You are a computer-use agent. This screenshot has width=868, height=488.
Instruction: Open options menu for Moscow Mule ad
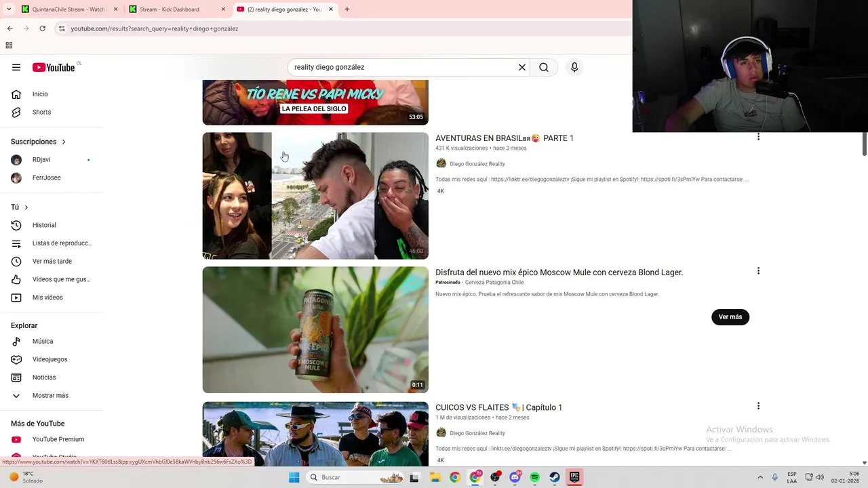coord(758,271)
